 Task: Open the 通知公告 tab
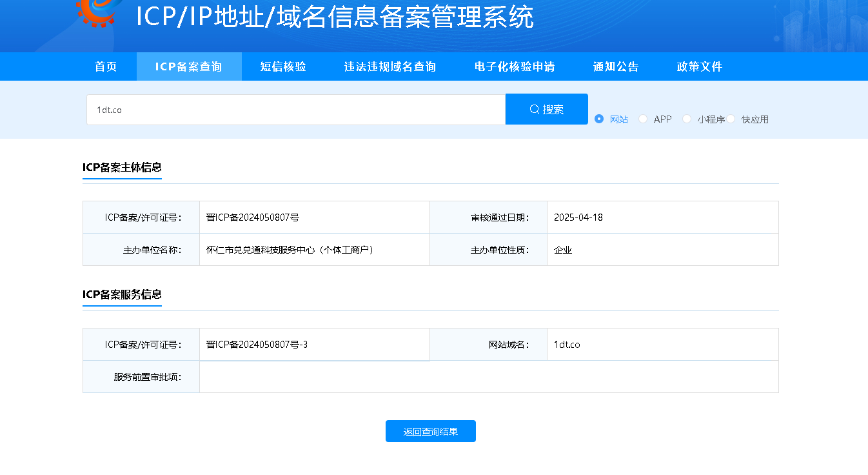616,66
